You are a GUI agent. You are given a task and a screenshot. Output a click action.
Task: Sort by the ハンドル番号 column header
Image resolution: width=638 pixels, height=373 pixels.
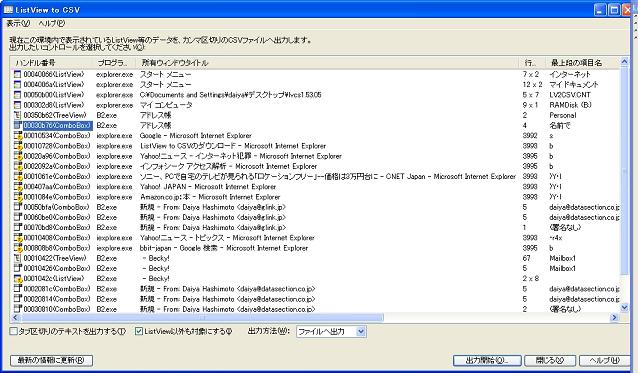click(52, 63)
